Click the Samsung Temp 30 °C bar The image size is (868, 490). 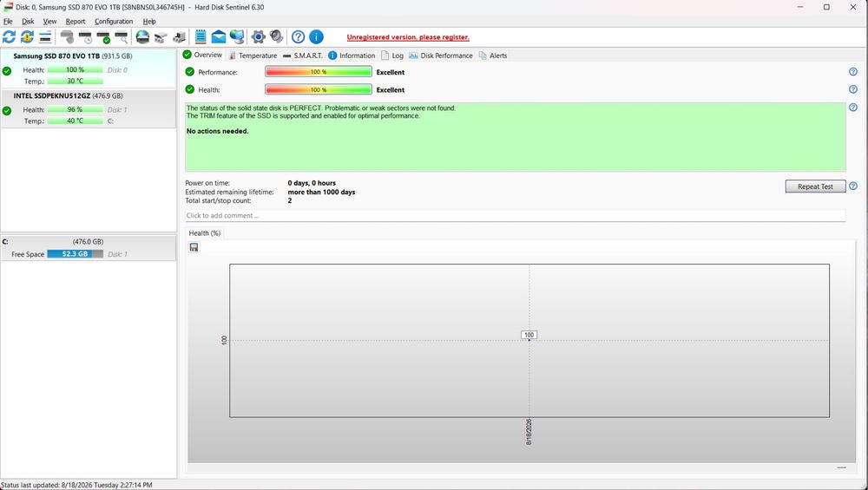click(x=76, y=82)
